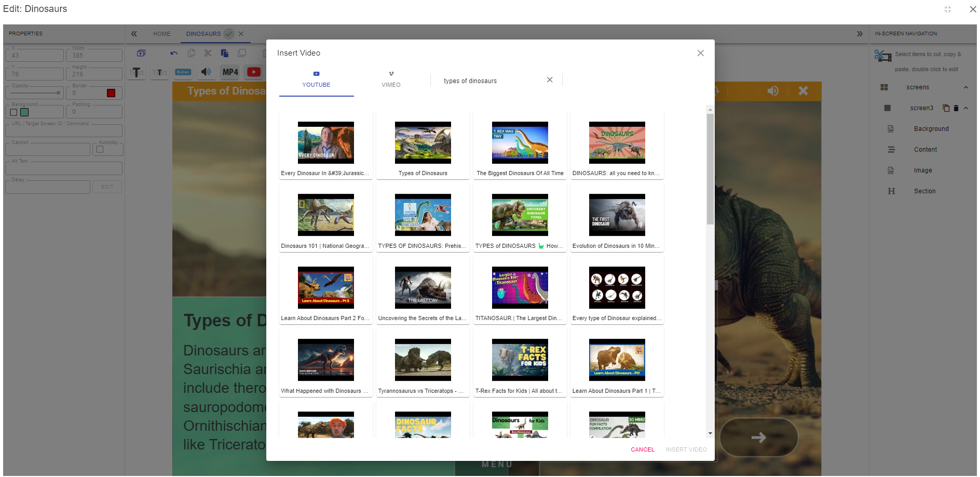Click the red YouTube insert icon
The height and width of the screenshot is (477, 980).
(x=254, y=72)
